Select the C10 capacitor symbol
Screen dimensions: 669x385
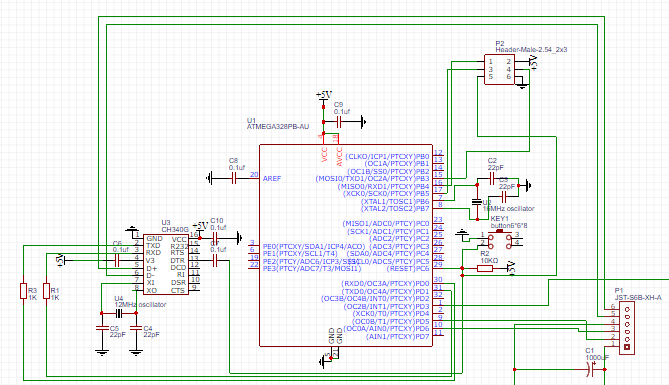point(215,238)
